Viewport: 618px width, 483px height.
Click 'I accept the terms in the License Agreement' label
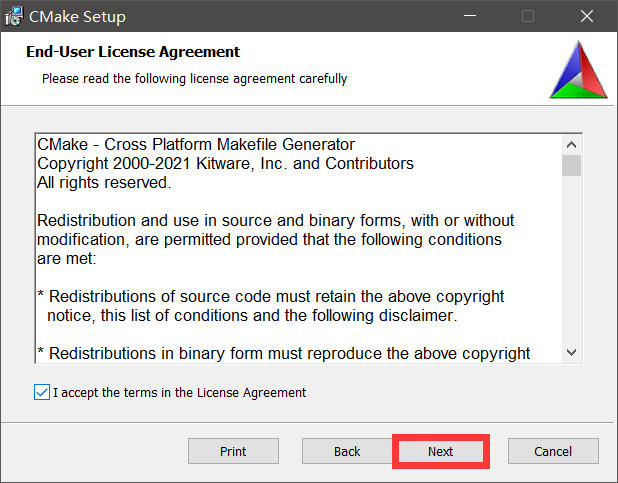pyautogui.click(x=179, y=393)
